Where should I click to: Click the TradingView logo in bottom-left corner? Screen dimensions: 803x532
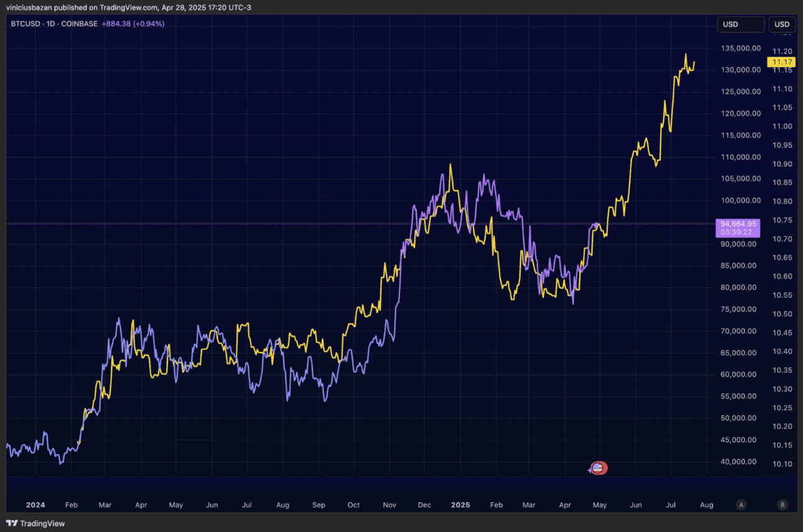(x=36, y=523)
